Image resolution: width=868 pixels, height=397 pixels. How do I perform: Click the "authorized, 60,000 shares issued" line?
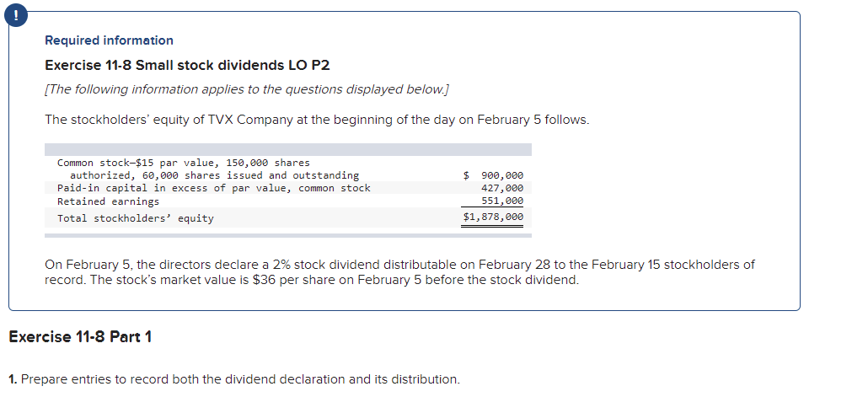[214, 175]
